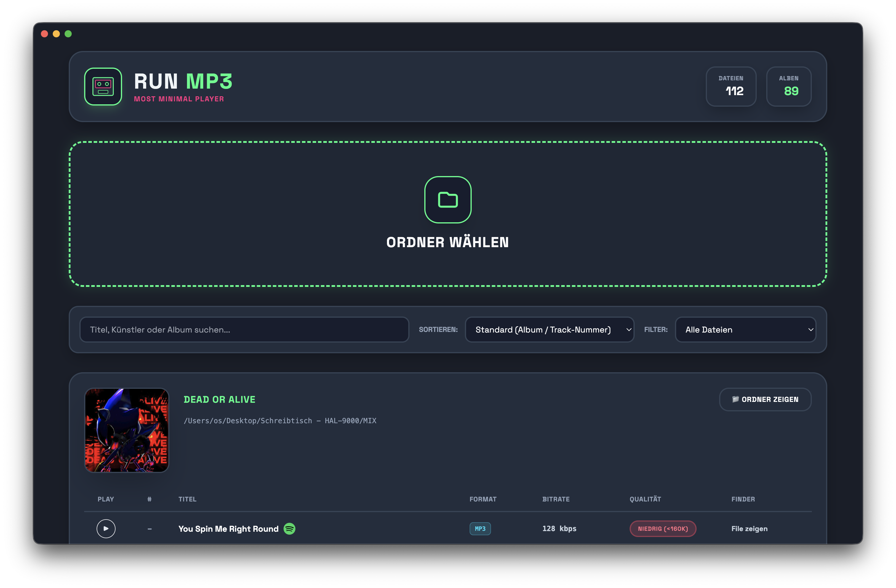
Task: Click the RUN MP3 cassette logo icon
Action: coord(103,86)
